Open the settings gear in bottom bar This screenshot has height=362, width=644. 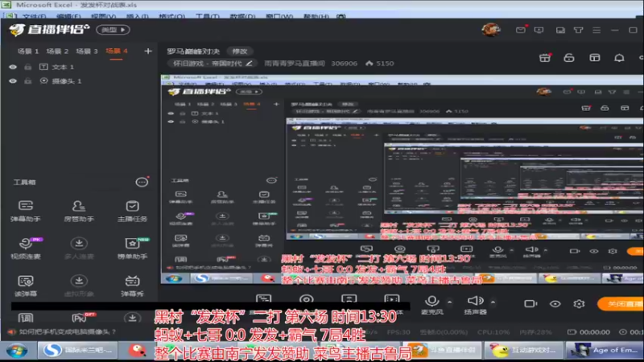coord(579,304)
